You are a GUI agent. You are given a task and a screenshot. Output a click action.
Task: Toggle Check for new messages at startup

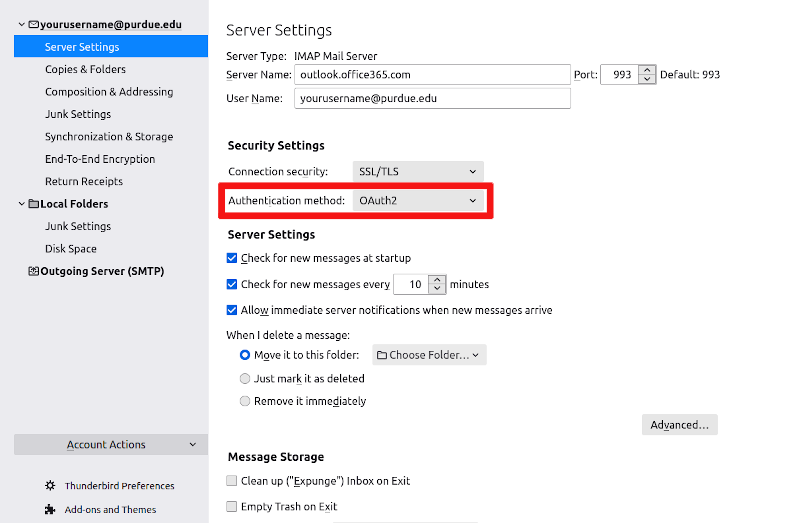pos(233,258)
